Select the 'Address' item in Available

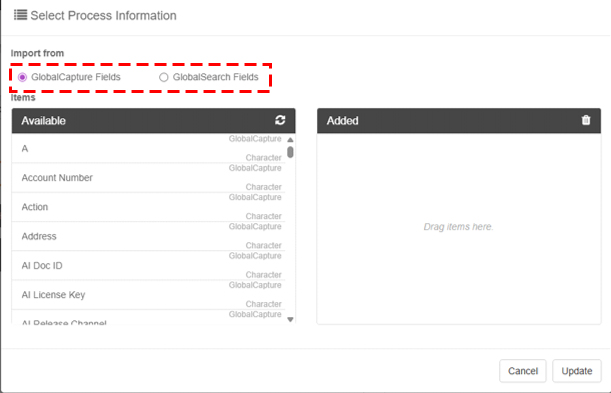[148, 236]
